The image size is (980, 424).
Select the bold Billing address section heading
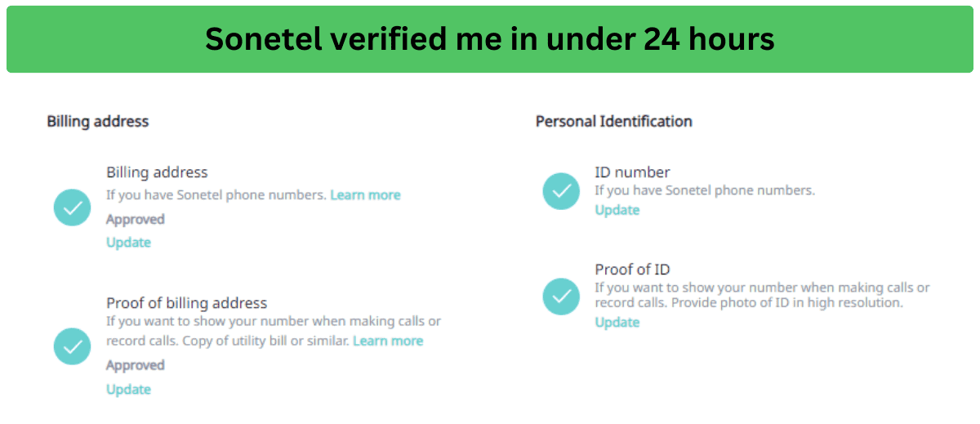[x=98, y=122]
